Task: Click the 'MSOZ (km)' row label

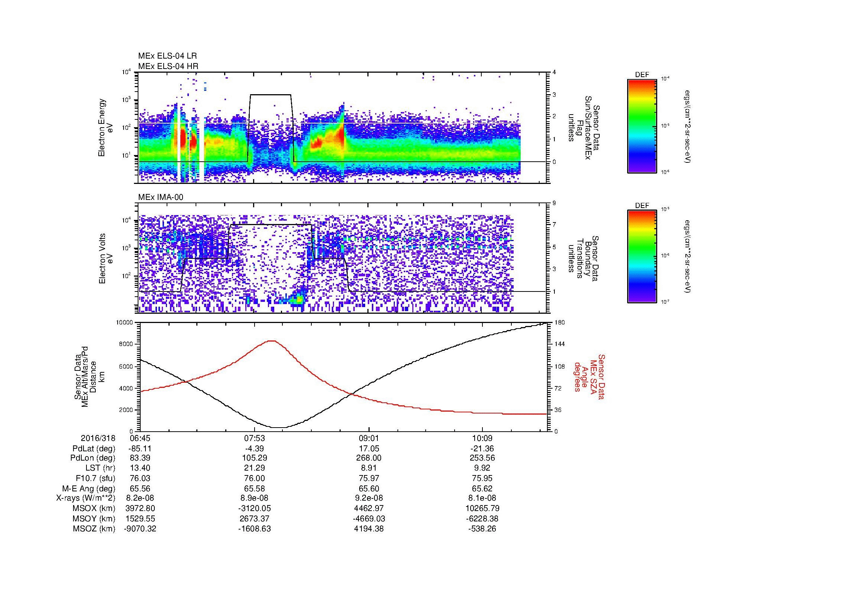Action: click(x=94, y=529)
